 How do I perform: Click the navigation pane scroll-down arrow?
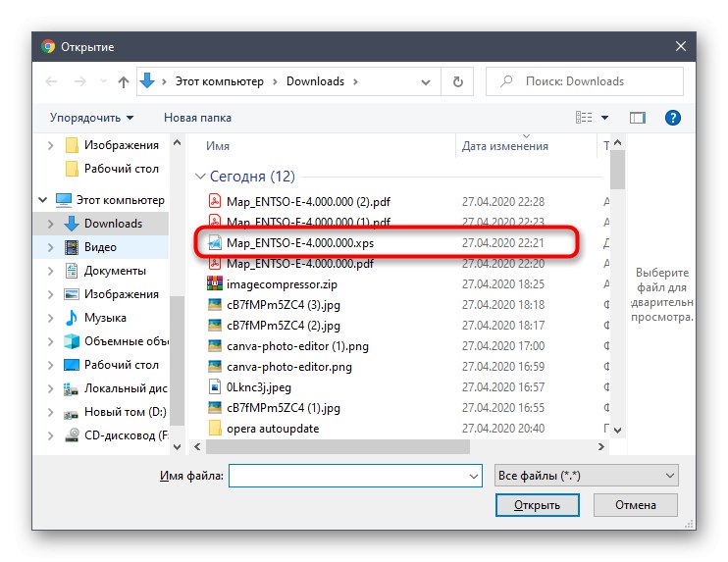(x=177, y=447)
